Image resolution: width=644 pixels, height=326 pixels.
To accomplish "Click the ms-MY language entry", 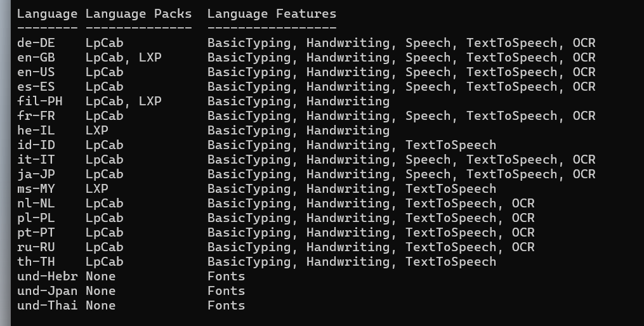I will (x=36, y=188).
